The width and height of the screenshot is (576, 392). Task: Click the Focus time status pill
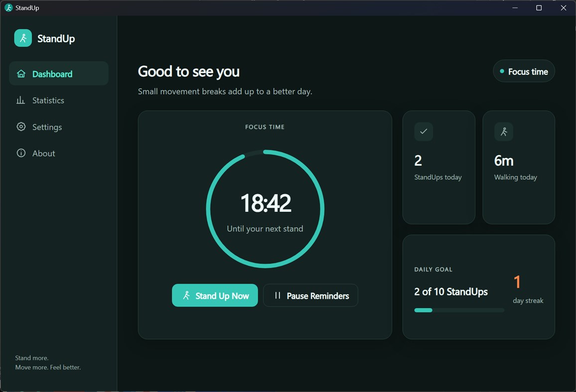[x=524, y=71]
